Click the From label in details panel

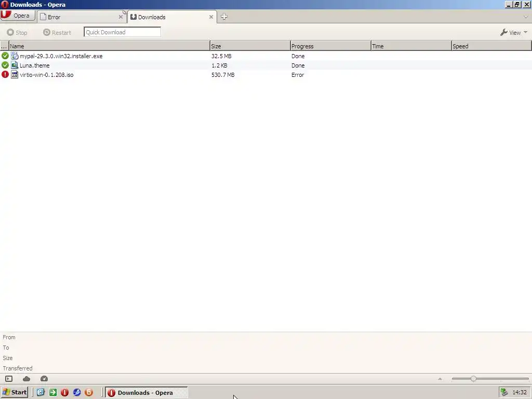click(9, 337)
